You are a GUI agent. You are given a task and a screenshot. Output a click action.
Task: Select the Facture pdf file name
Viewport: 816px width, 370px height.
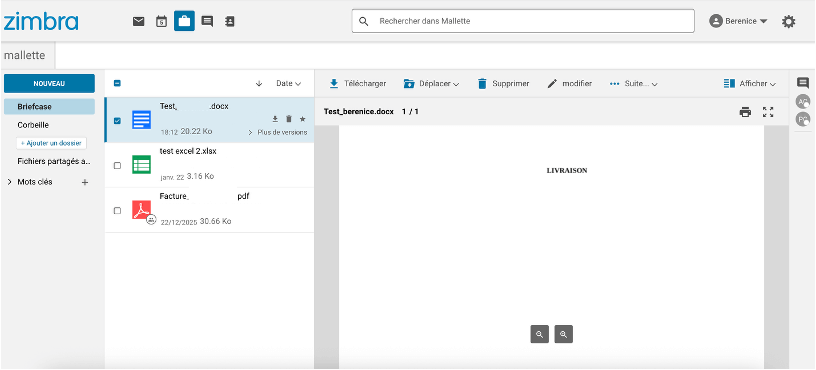coord(205,197)
